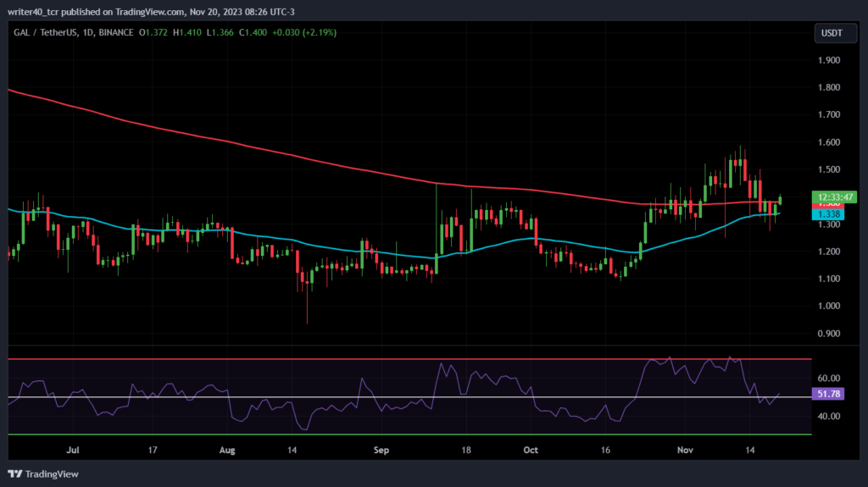Click the 18 date after Sep
Image resolution: width=868 pixels, height=487 pixels.
tap(466, 450)
